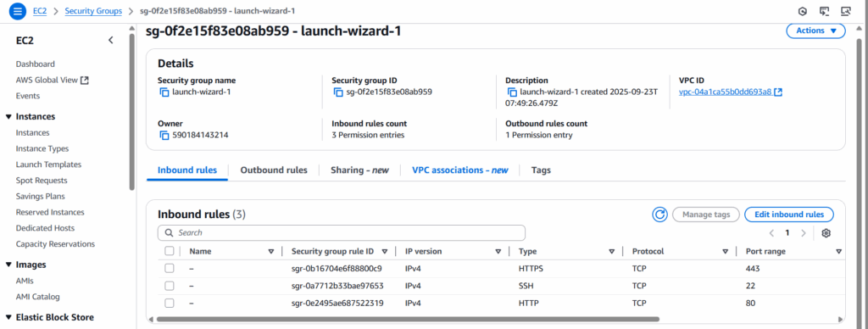Refresh the inbound rules list
Image resolution: width=868 pixels, height=329 pixels.
(x=659, y=215)
